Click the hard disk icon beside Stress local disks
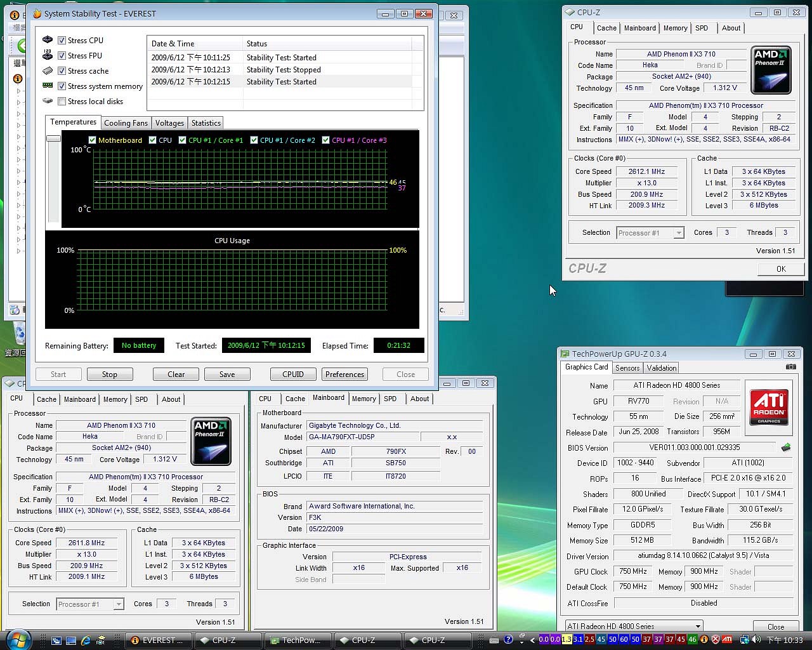Screen dimensions: 812x650 click(48, 101)
